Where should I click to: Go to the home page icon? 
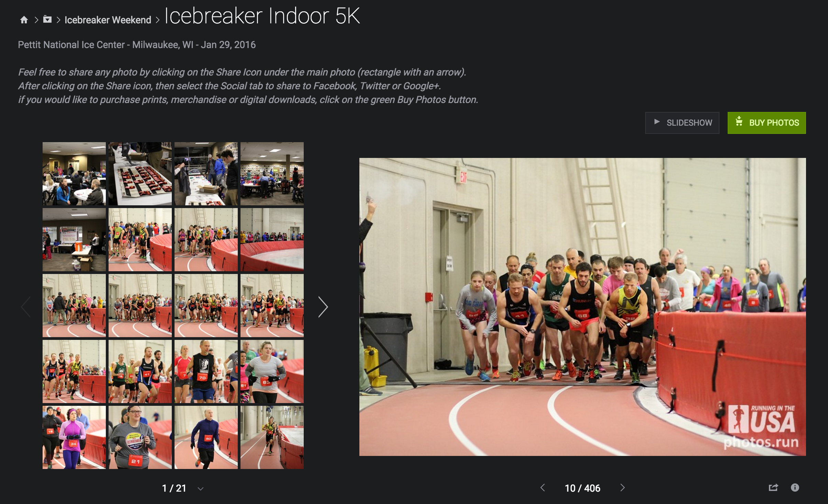coord(24,20)
